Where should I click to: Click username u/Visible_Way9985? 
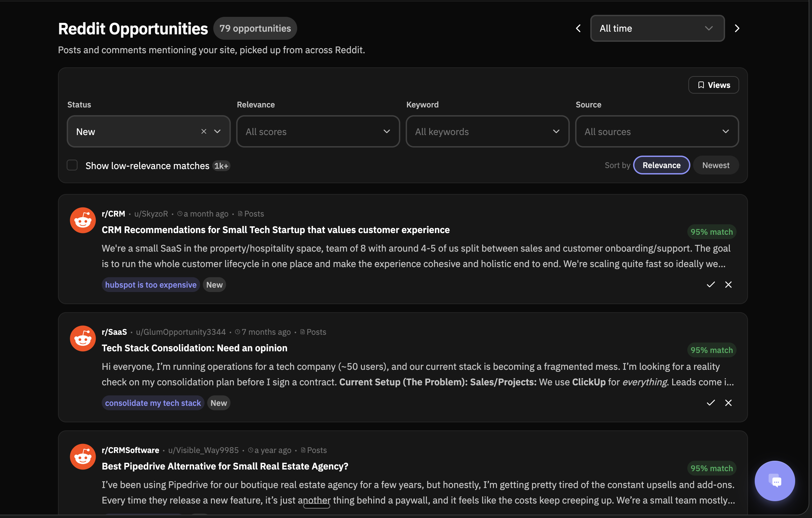pos(204,450)
